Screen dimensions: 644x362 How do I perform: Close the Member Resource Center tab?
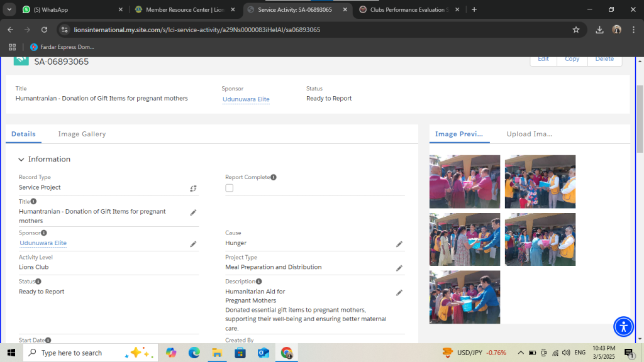[x=233, y=9]
